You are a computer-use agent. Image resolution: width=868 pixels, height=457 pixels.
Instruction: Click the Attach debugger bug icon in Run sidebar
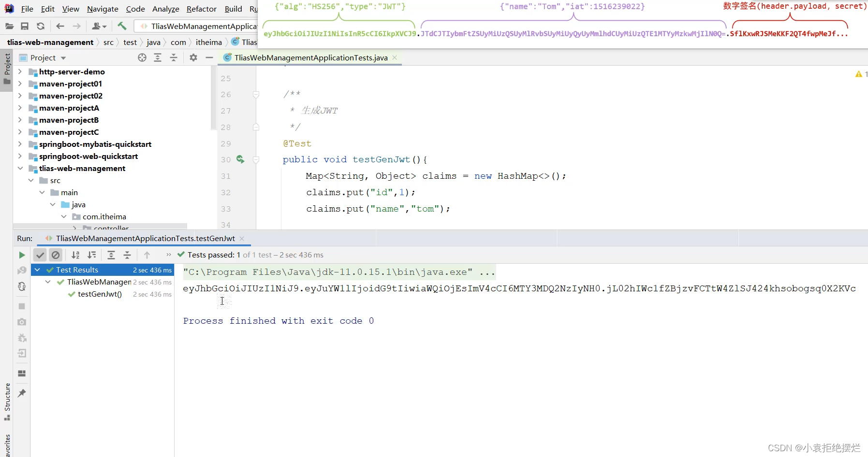(22, 338)
